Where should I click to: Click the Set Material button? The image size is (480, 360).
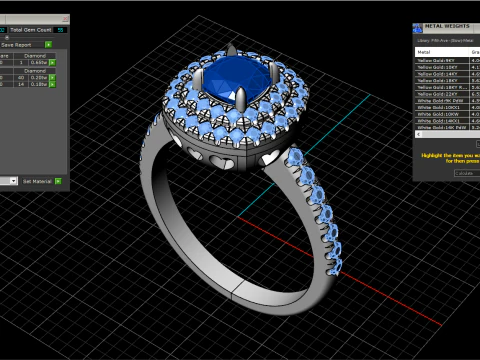pos(37,181)
